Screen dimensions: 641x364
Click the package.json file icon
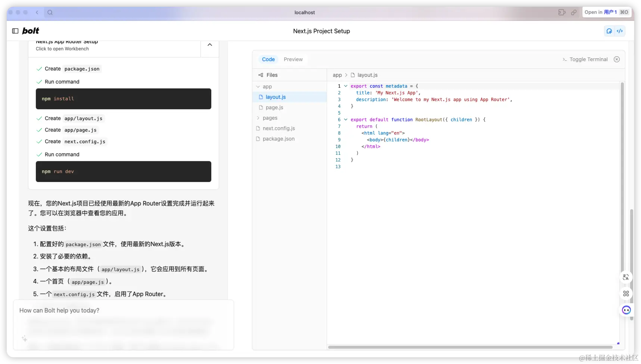tap(258, 139)
